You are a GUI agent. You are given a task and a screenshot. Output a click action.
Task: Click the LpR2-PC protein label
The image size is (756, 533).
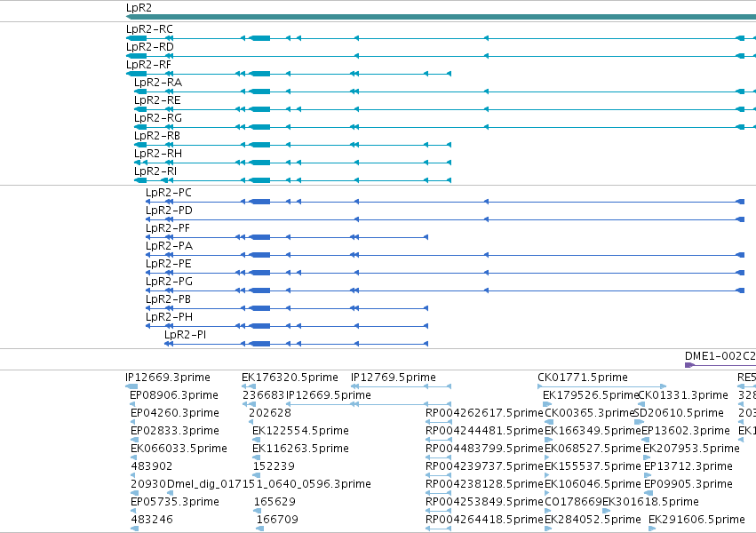pos(169,193)
